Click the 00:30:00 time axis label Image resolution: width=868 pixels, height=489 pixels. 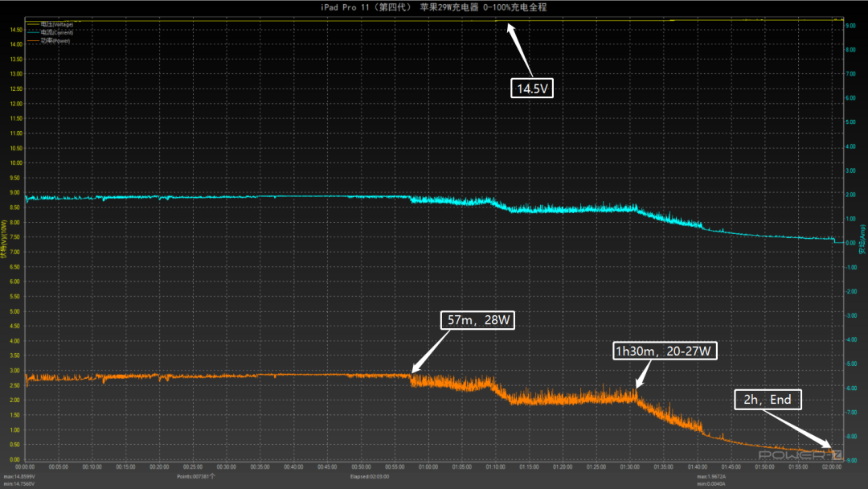[227, 466]
